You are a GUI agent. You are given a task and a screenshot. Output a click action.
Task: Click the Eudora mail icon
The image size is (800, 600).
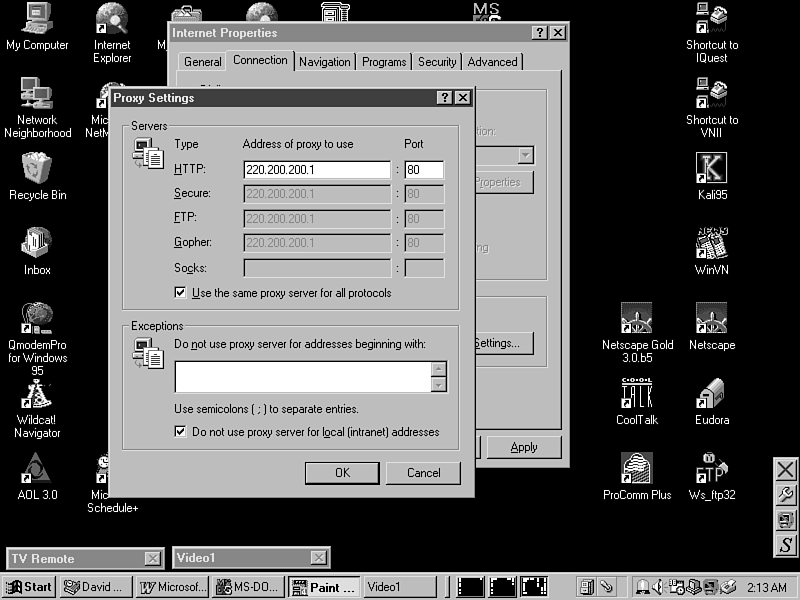712,401
